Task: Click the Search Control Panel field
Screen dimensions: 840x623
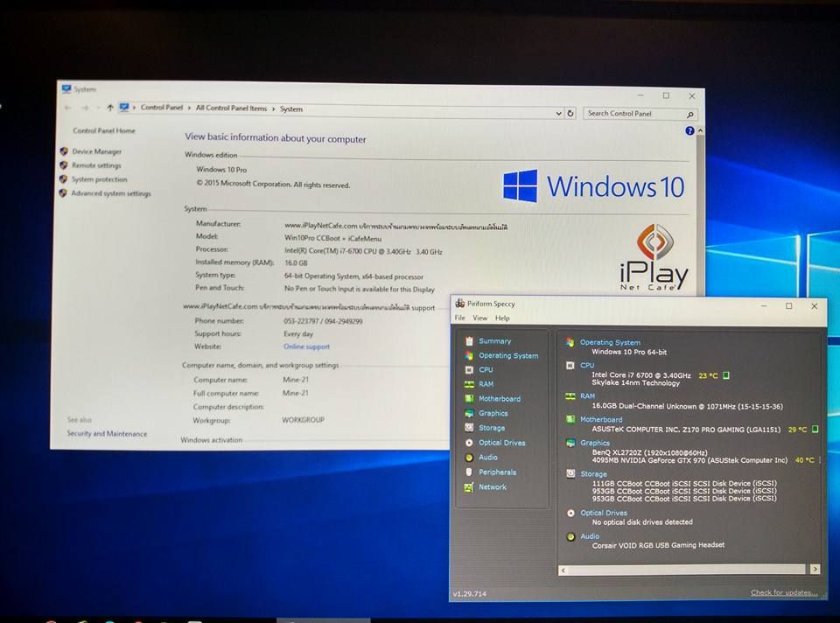Action: 640,114
